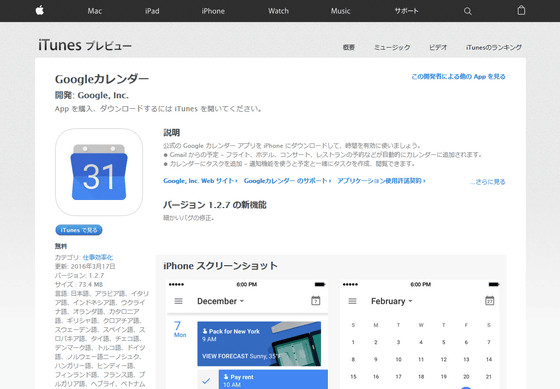Screen dimensions: 560x389
Task: Go to the ビデオ tab
Action: [x=438, y=47]
